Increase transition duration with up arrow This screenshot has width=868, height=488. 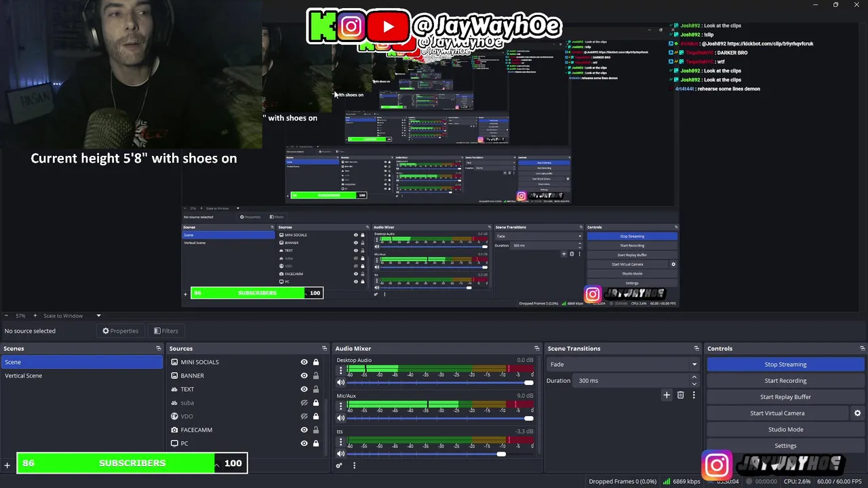[694, 378]
